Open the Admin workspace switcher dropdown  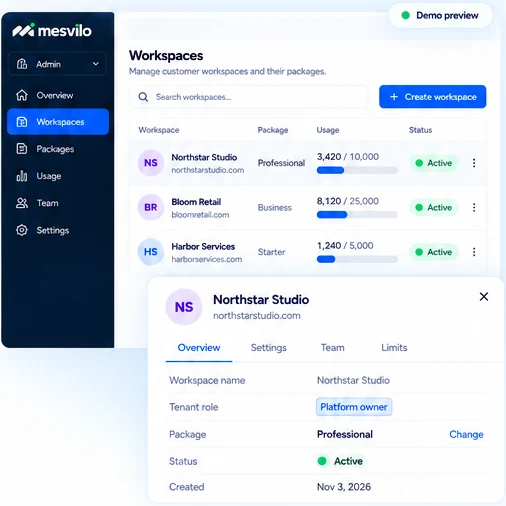[57, 64]
